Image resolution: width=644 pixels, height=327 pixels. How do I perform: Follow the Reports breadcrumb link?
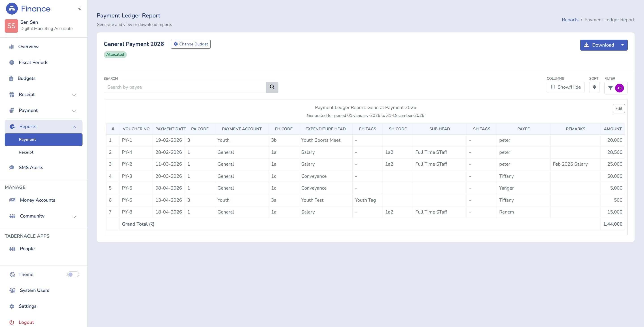point(570,20)
